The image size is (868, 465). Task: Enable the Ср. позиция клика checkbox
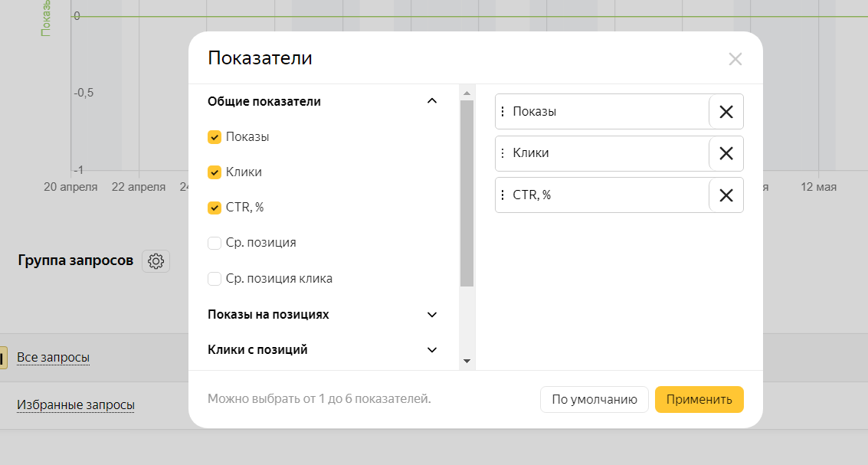(x=214, y=278)
